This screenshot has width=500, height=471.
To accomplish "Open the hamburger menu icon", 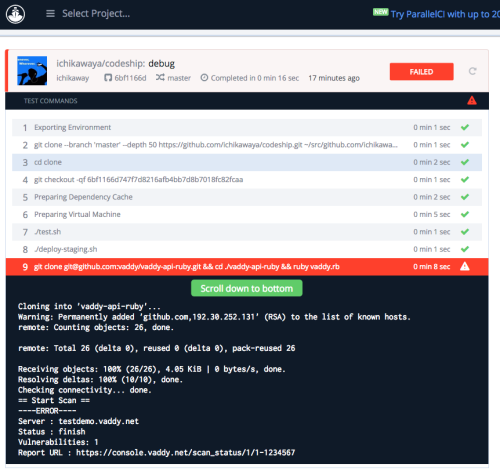I will coord(50,14).
